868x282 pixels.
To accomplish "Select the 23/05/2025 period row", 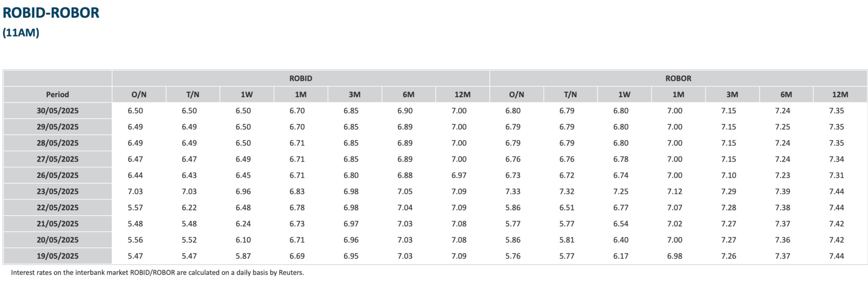I will (x=57, y=191).
